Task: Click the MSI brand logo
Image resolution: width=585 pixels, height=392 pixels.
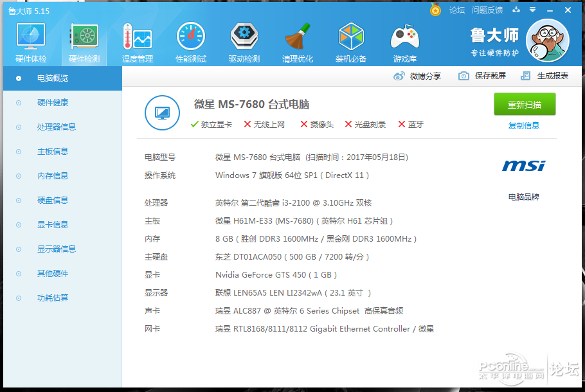Action: pos(523,166)
